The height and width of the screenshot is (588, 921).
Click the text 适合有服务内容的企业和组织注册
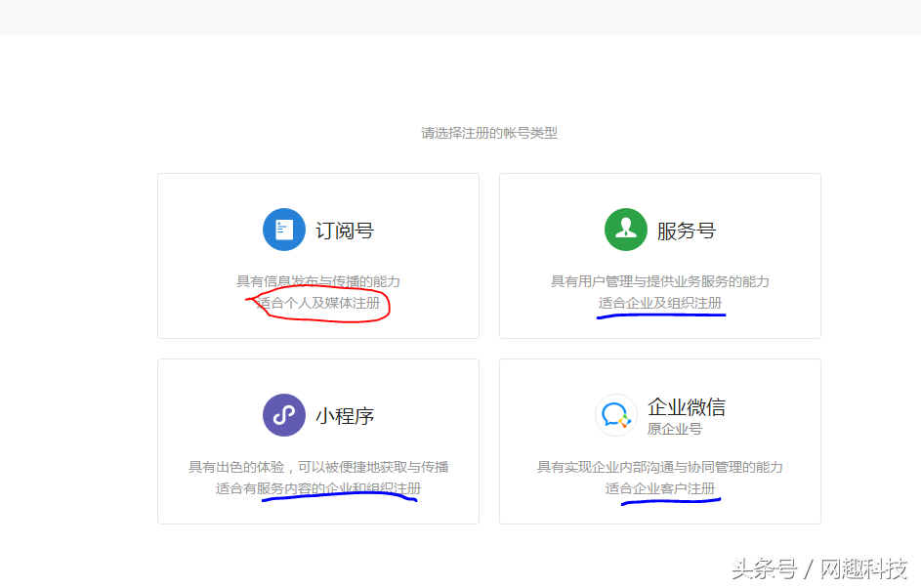(x=317, y=488)
